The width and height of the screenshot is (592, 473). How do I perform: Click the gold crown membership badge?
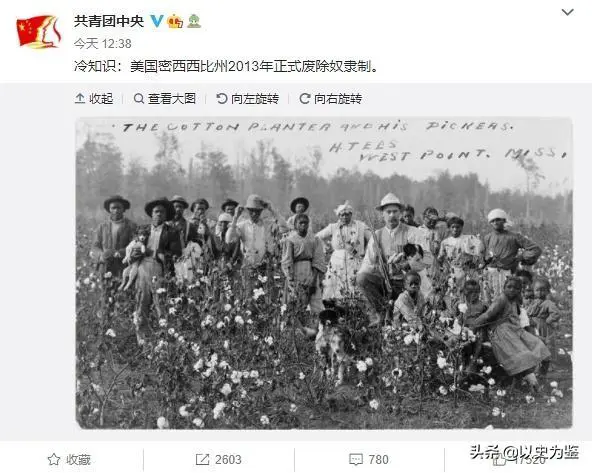[175, 21]
